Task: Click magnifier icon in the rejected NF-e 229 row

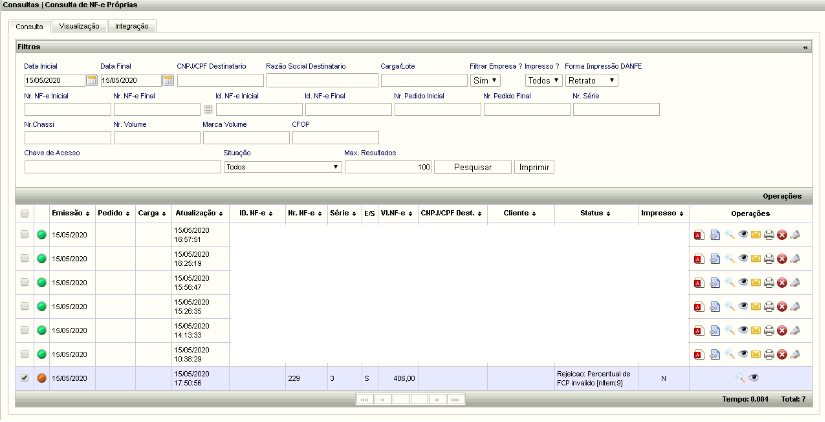Action: click(x=740, y=378)
